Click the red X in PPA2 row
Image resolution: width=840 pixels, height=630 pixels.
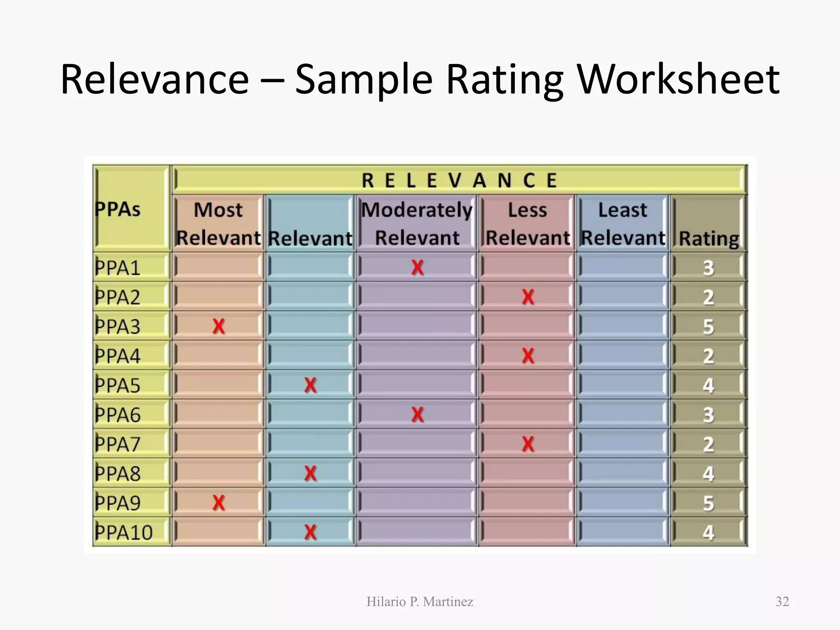click(x=528, y=297)
